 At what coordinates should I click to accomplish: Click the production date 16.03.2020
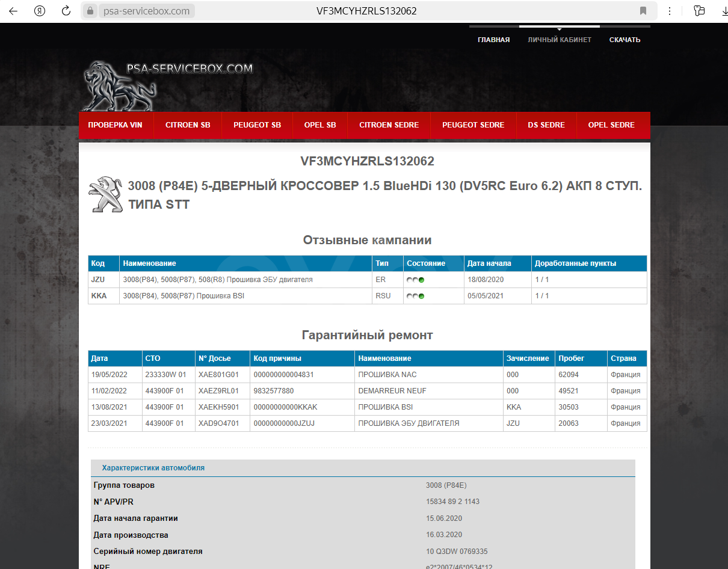[444, 535]
